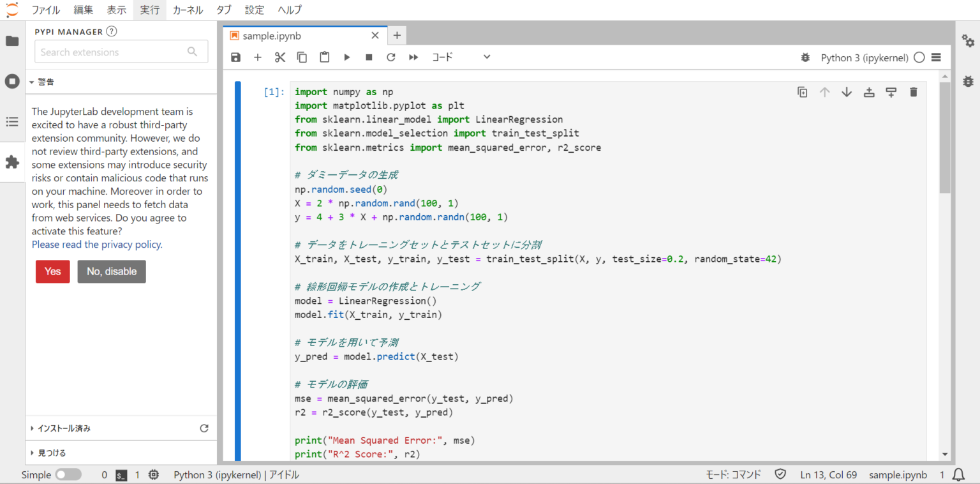The height and width of the screenshot is (484, 980).
Task: Open the notifications bell in status bar
Action: [957, 474]
